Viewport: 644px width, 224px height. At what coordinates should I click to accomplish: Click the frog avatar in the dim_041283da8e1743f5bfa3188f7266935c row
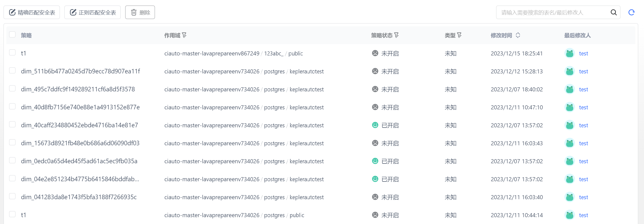570,197
